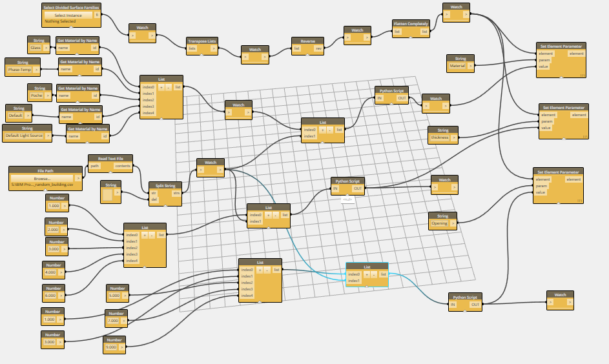This screenshot has height=364, width=609.
Task: Click the top Set Element Parameter value port
Action: click(543, 66)
